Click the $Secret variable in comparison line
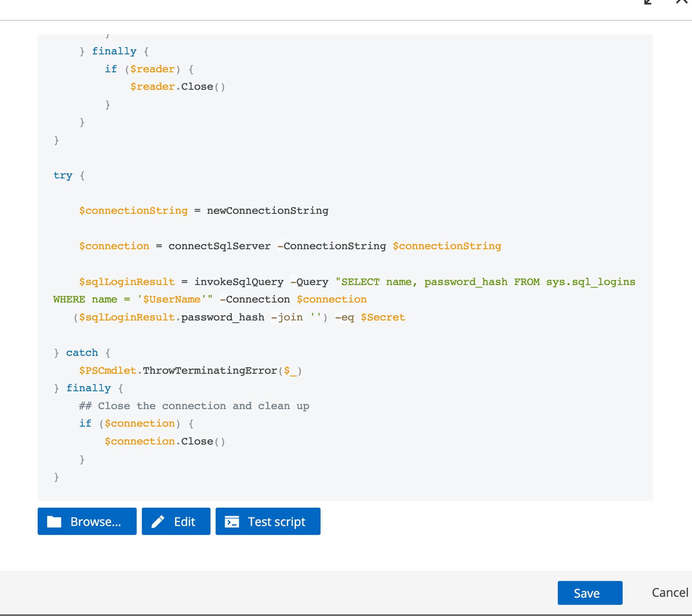This screenshot has width=692, height=616. 383,317
